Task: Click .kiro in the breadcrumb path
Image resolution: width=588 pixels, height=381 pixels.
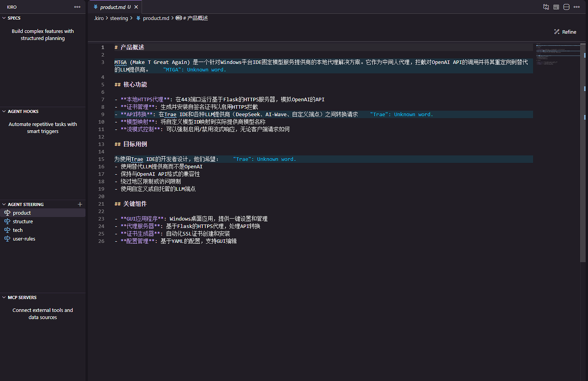Action: [x=99, y=18]
